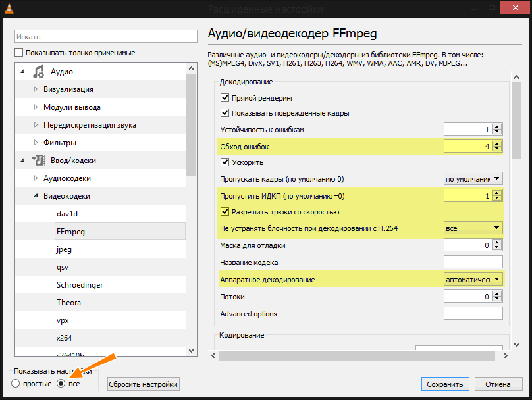
Task: Click the Audio music note icon
Action: pos(38,72)
